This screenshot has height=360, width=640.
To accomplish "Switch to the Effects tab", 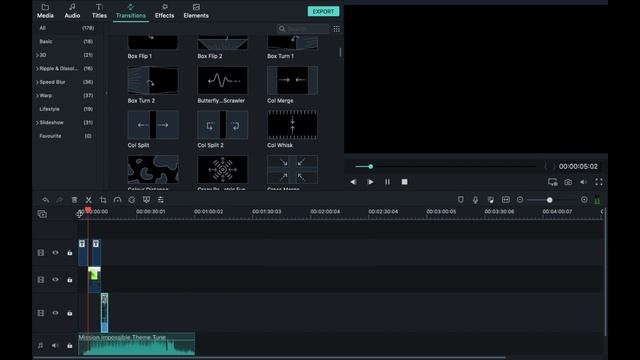I will pos(164,11).
